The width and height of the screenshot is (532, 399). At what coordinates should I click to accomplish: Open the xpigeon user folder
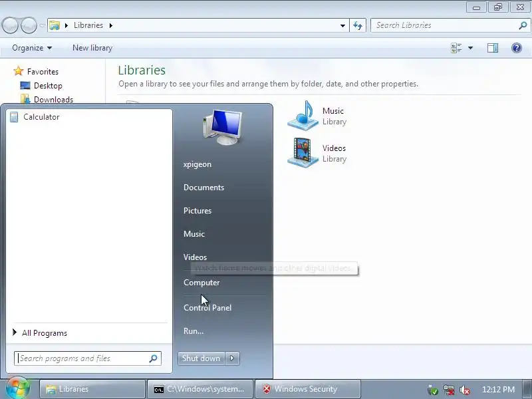click(198, 164)
